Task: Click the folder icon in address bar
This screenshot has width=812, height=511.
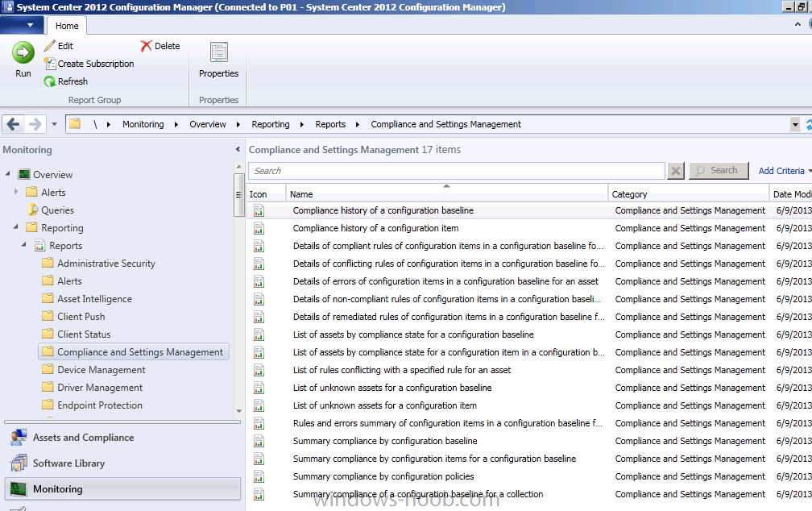Action: click(75, 124)
